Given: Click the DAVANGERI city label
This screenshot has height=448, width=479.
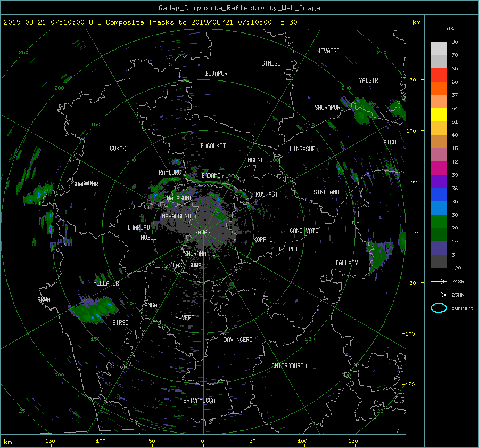Looking at the screenshot, I should [238, 340].
